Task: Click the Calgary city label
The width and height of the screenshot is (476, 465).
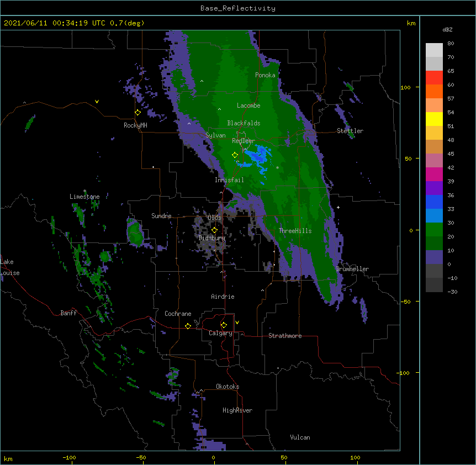Action: point(221,333)
